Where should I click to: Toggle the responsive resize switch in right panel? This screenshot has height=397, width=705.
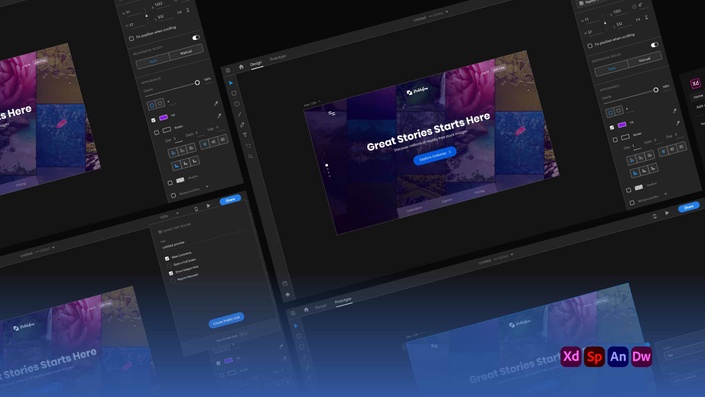point(655,45)
